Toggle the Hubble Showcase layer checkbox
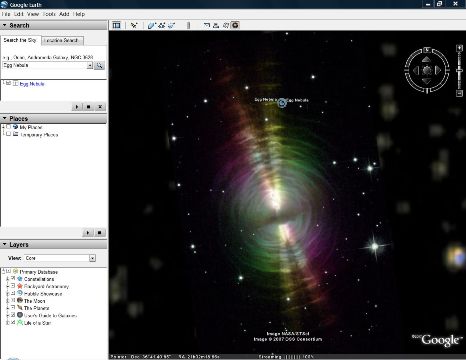This screenshot has height=360, width=466. coord(13,293)
